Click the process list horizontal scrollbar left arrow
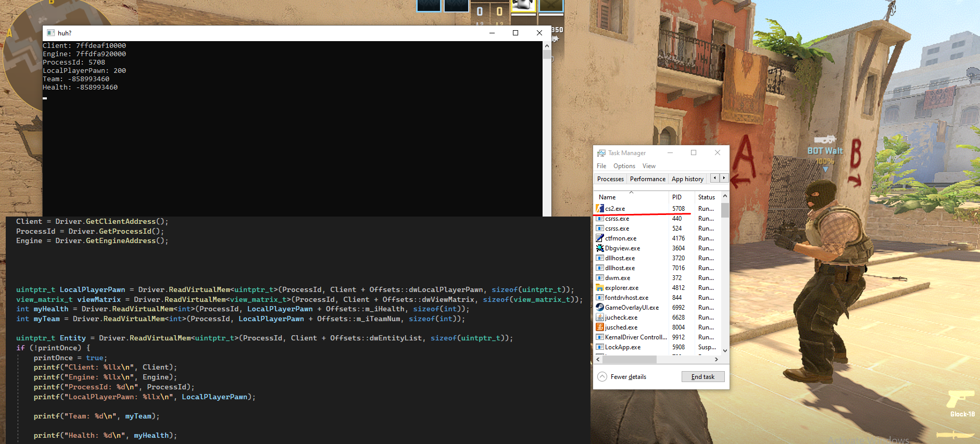This screenshot has width=980, height=444. tap(598, 359)
